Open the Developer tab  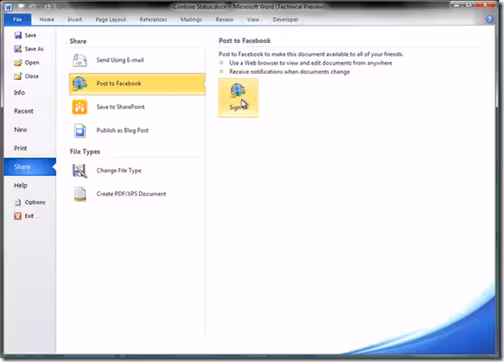tap(285, 20)
